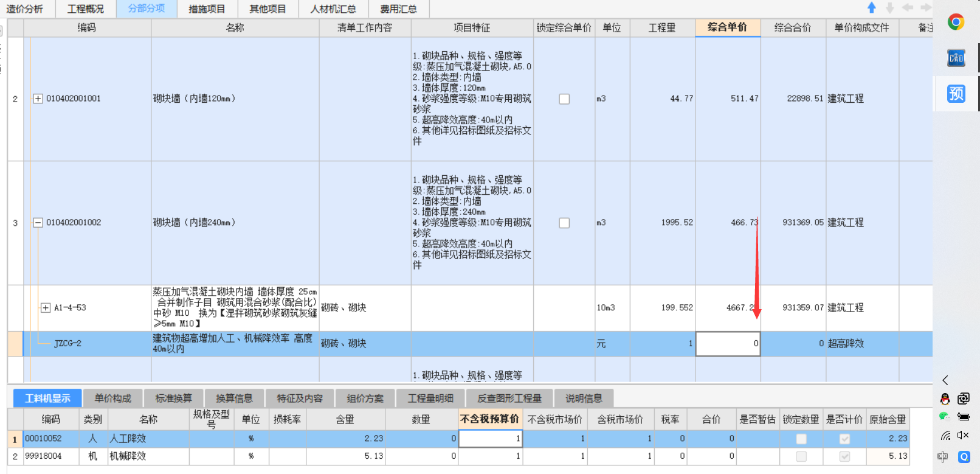Screen dimensions: 980x474
Task: Click the 不含税预算价 column header
Action: click(490, 419)
